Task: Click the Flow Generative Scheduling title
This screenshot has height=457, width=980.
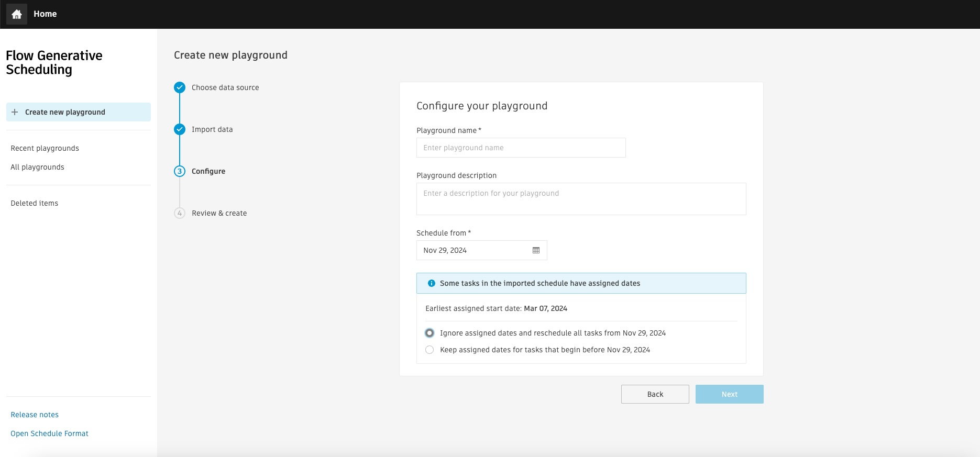Action: click(x=54, y=62)
